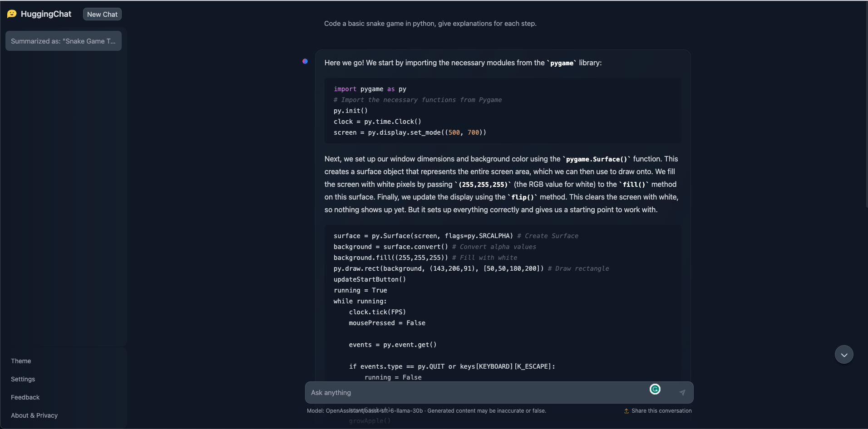This screenshot has width=868, height=429.
Task: Click the assistant avatar dot beside the reply
Action: [x=305, y=61]
